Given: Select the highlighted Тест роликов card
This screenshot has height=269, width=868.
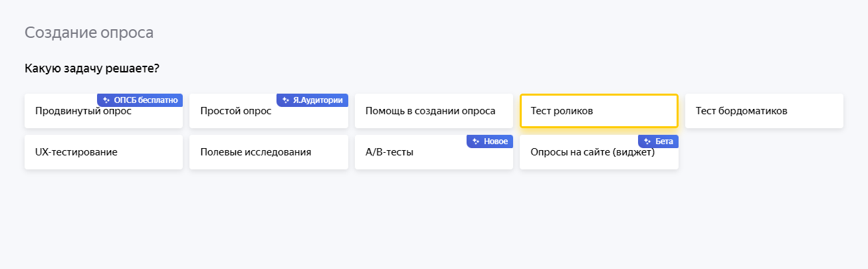Looking at the screenshot, I should [599, 111].
